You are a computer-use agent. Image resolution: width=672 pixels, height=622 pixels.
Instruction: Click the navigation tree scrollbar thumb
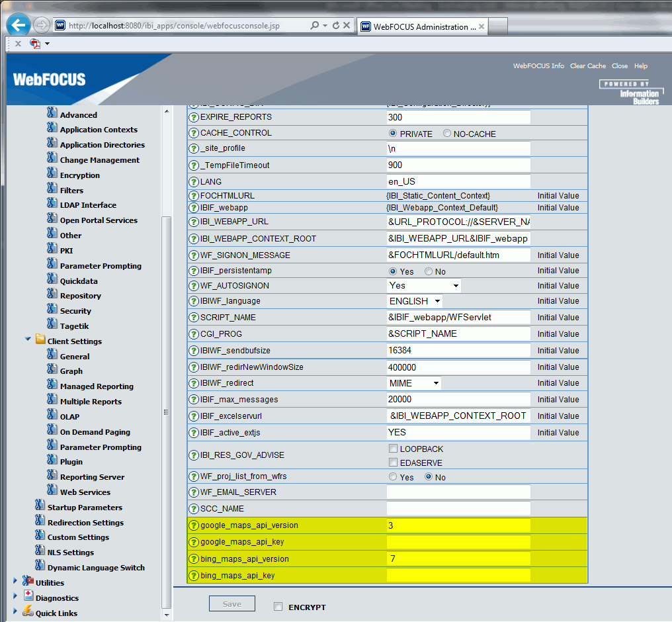pos(166,412)
